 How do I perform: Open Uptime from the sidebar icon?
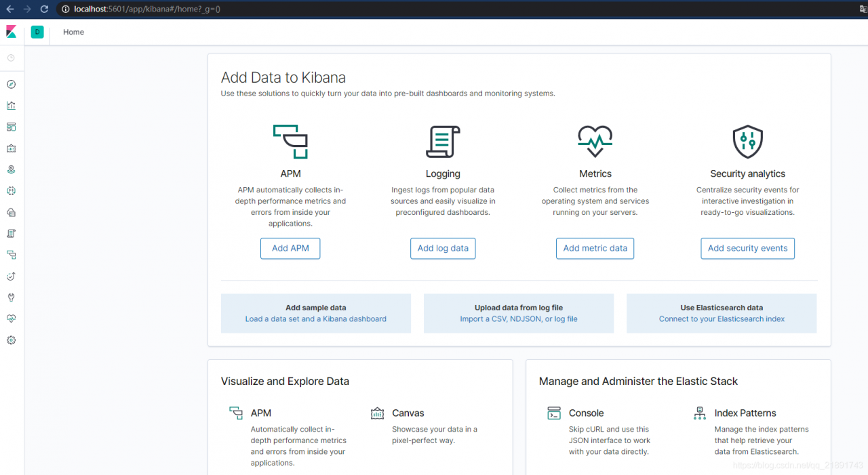coord(11,276)
